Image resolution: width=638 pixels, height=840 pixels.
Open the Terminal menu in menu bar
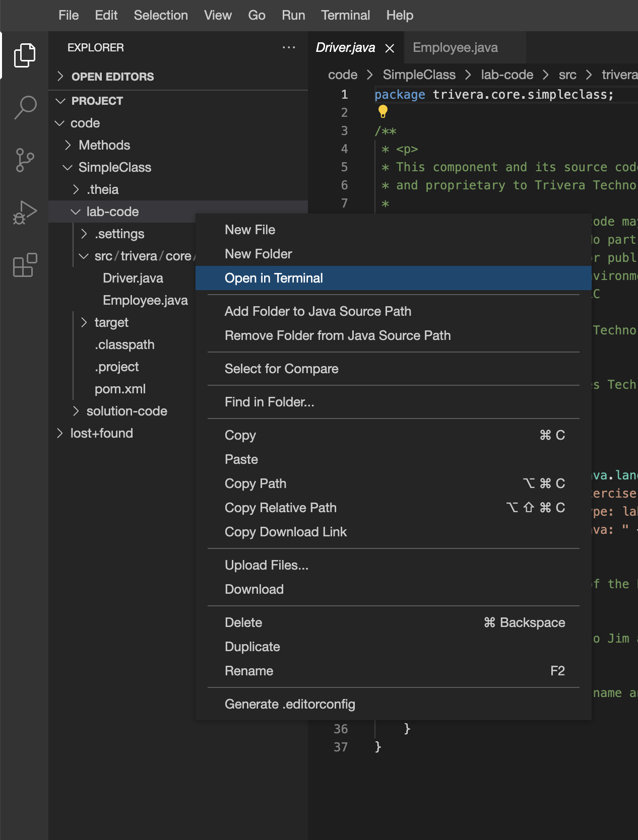(345, 15)
